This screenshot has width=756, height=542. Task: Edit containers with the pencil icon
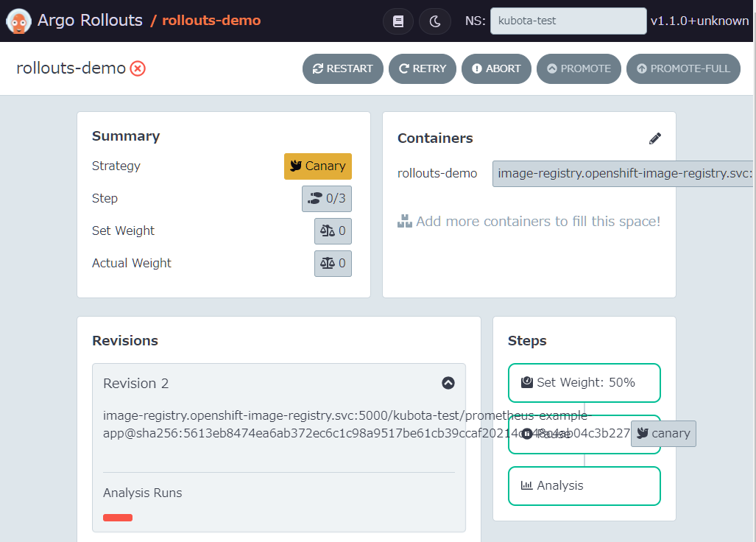pos(654,138)
